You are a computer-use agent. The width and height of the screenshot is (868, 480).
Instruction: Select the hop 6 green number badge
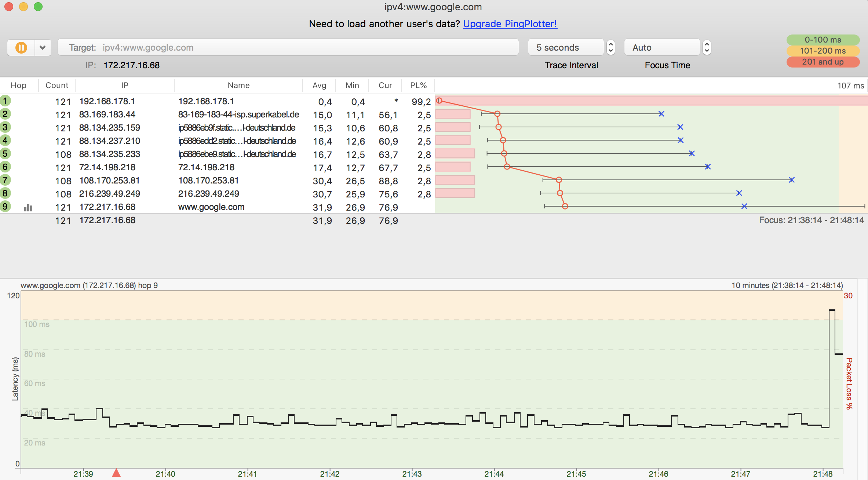tap(5, 167)
